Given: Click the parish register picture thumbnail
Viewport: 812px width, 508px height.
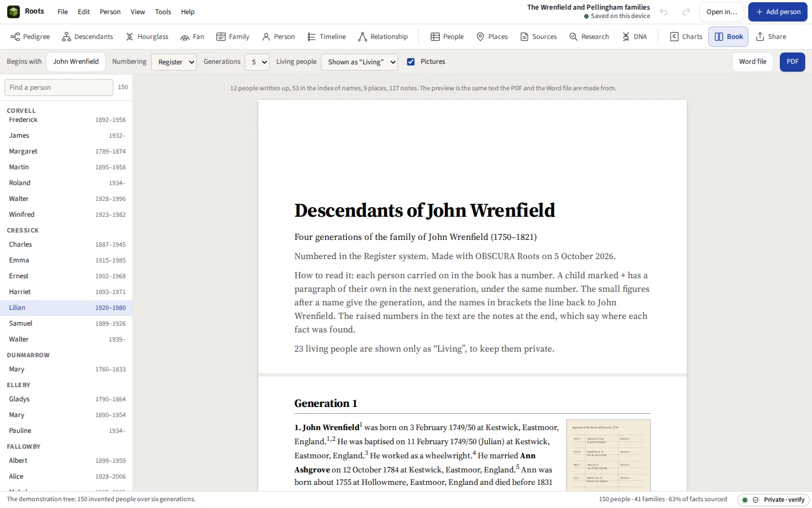Looking at the screenshot, I should tap(608, 455).
